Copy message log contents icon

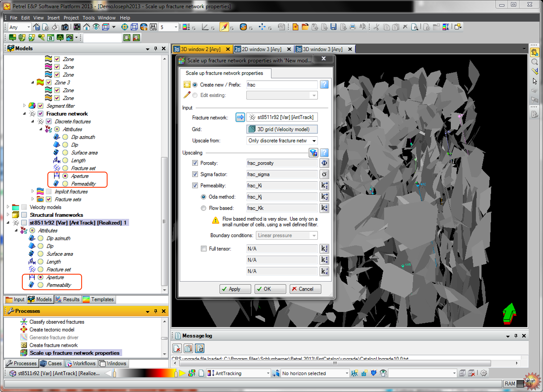click(x=188, y=349)
